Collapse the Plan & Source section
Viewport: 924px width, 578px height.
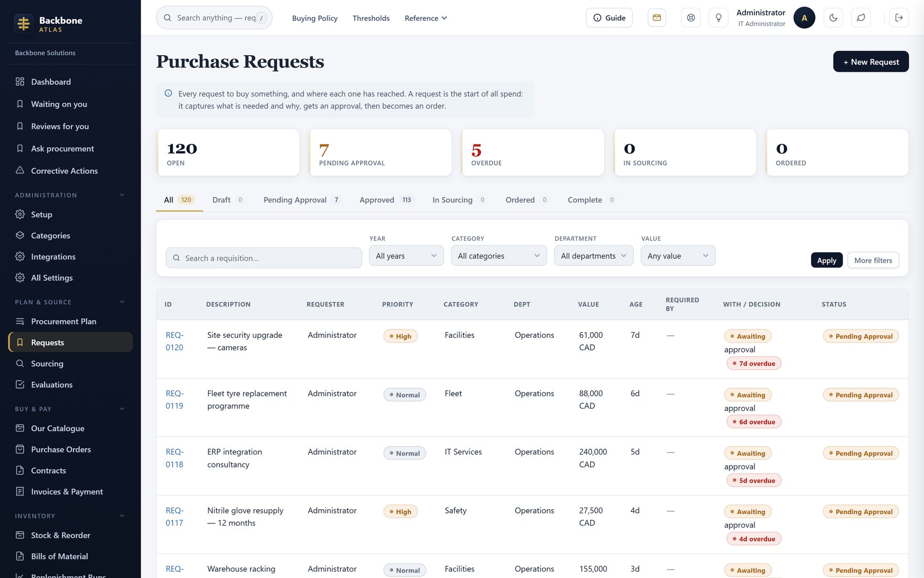(122, 302)
